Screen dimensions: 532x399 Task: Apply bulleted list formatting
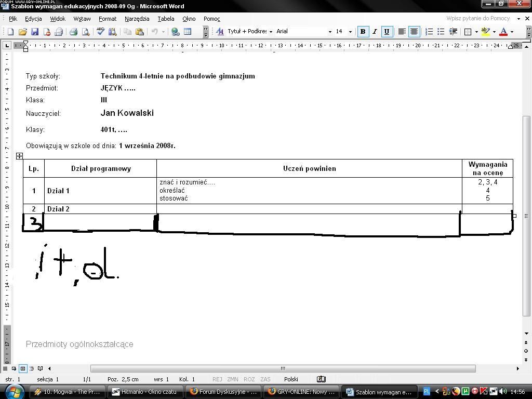[441, 32]
